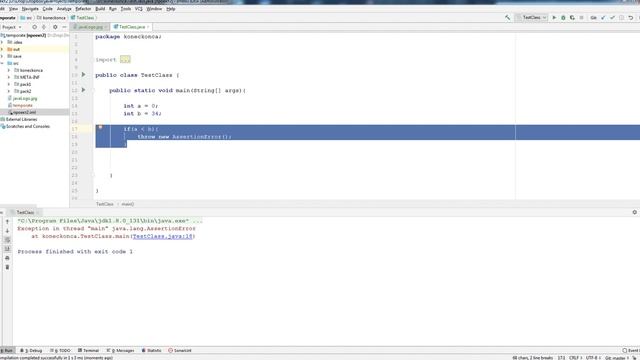Toggle soft-wrap in Run console toolbar

pyautogui.click(x=7, y=240)
